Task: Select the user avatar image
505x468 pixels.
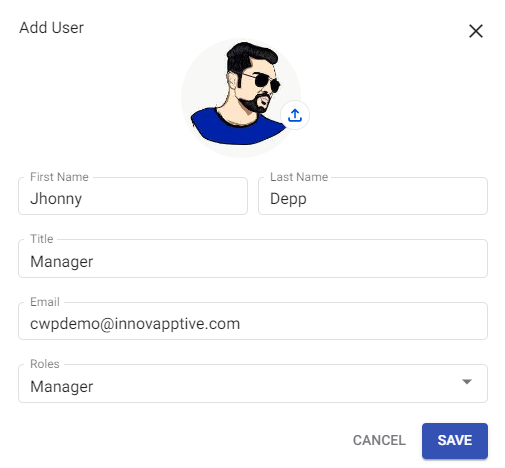Action: [x=241, y=98]
